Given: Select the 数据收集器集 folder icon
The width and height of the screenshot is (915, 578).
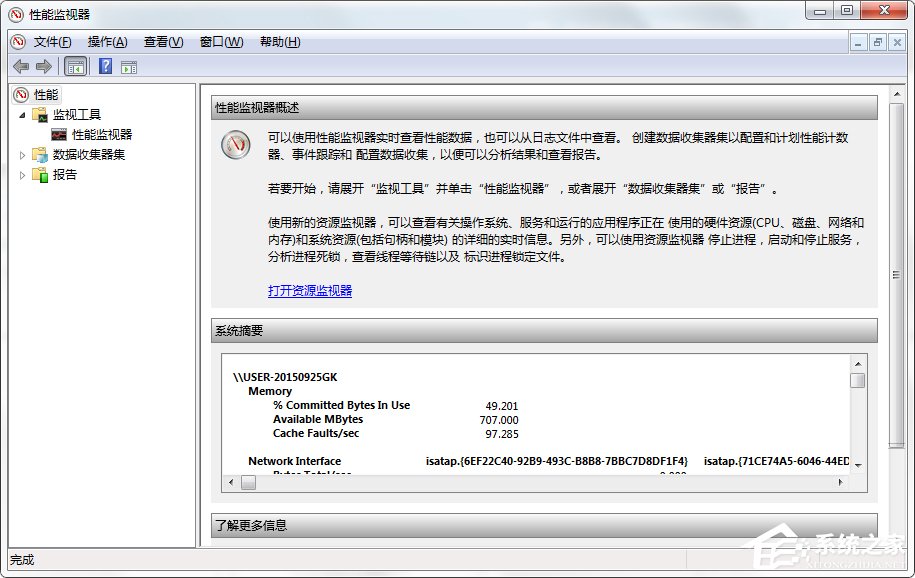Looking at the screenshot, I should (42, 155).
